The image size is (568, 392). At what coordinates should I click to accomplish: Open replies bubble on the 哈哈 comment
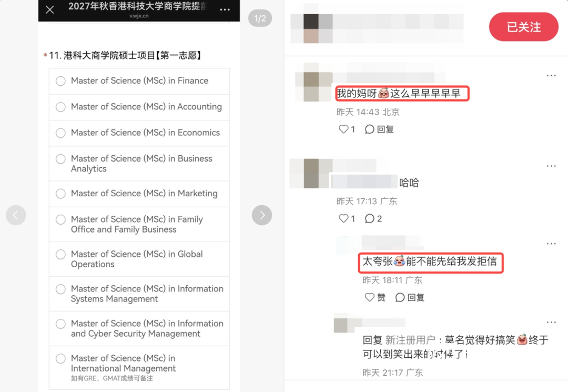pos(373,218)
